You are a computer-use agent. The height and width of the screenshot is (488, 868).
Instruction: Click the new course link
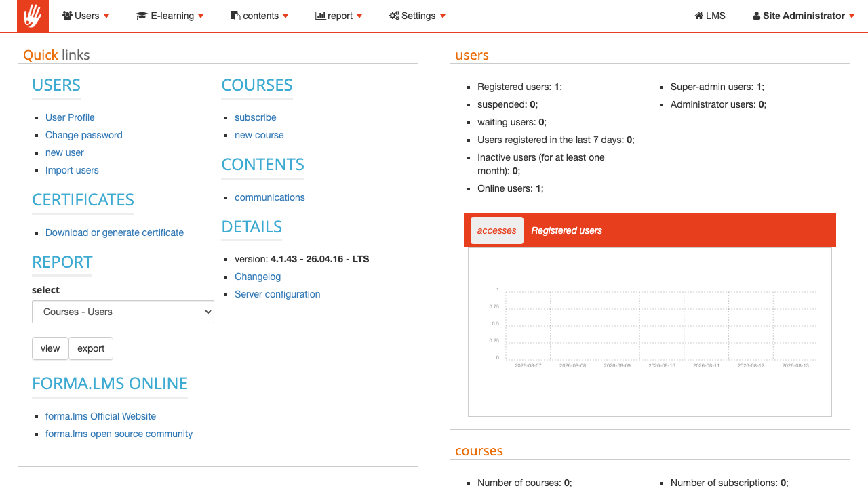coord(259,135)
